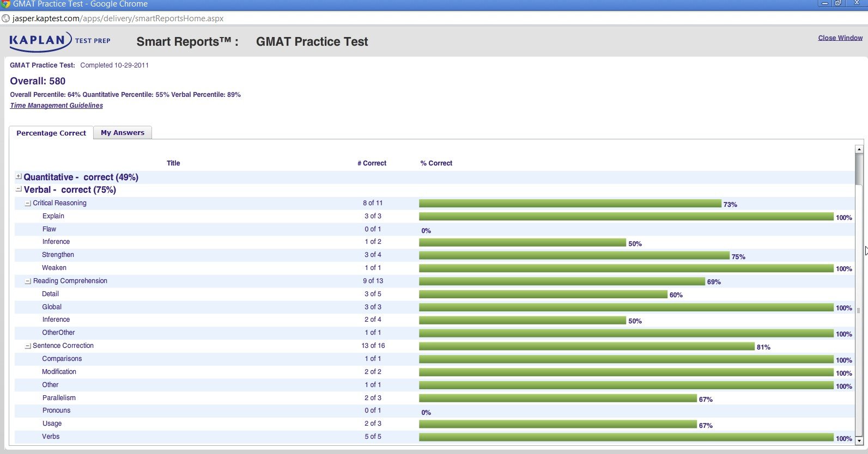Click scrollbar up arrow in report
Viewport: 868px width, 454px height.
click(x=859, y=149)
